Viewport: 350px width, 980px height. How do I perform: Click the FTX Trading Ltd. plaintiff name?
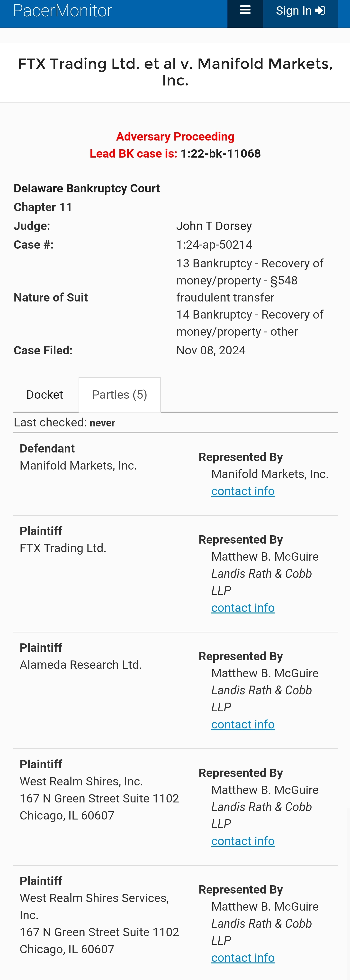point(63,548)
